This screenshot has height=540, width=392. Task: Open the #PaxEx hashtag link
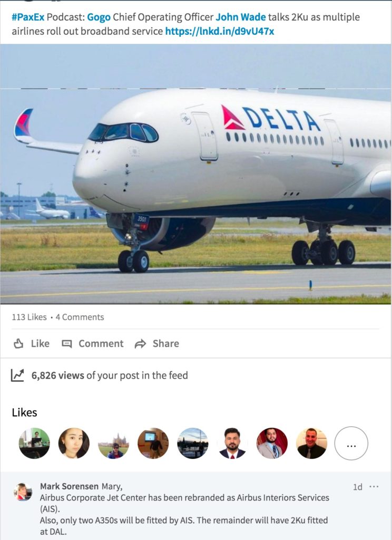28,17
